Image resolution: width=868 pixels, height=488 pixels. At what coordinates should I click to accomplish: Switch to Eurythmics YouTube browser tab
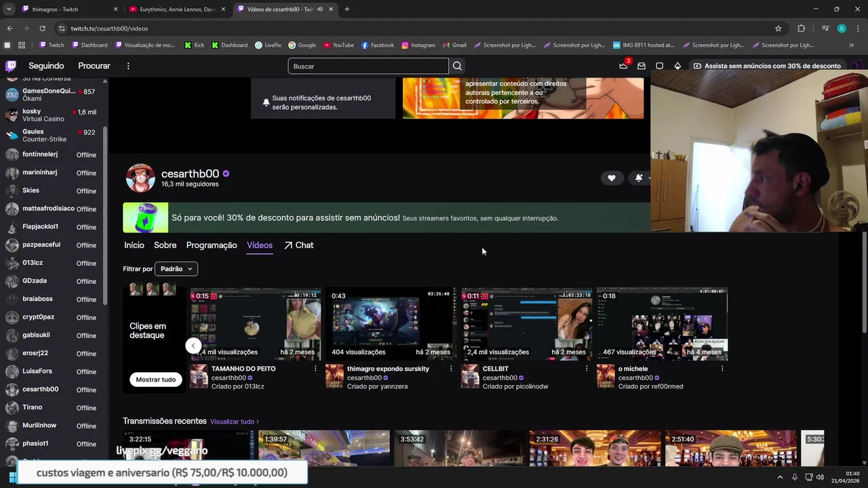[x=176, y=9]
